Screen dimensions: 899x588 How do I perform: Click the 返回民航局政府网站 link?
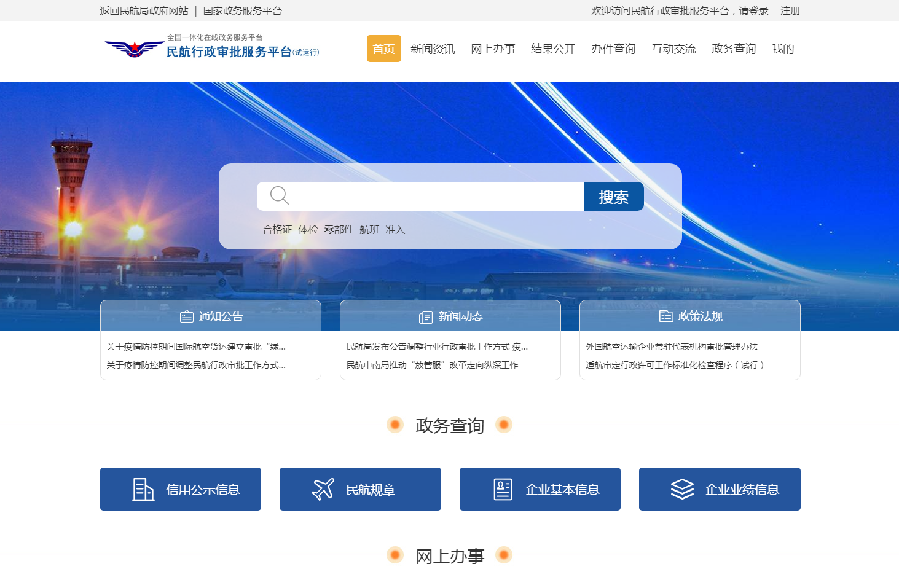coord(144,10)
